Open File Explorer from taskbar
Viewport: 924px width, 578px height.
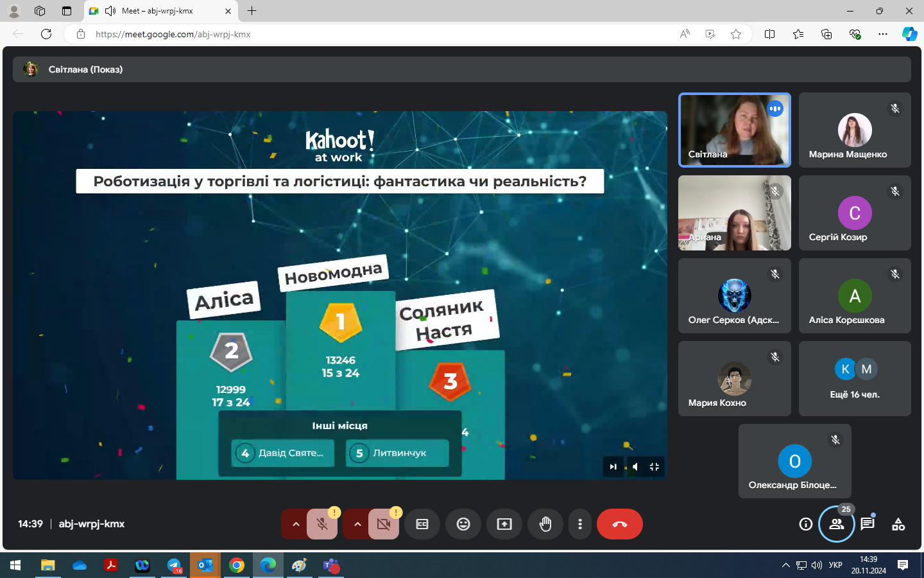(x=47, y=565)
